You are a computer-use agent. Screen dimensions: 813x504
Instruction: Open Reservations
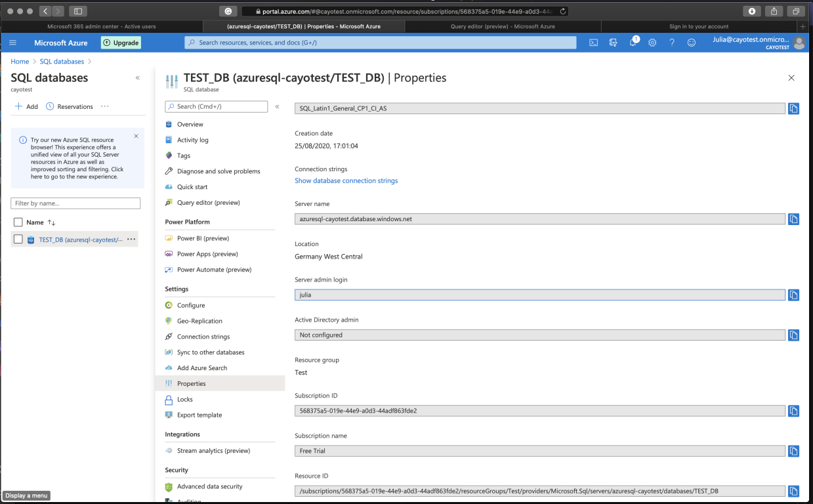click(x=70, y=106)
